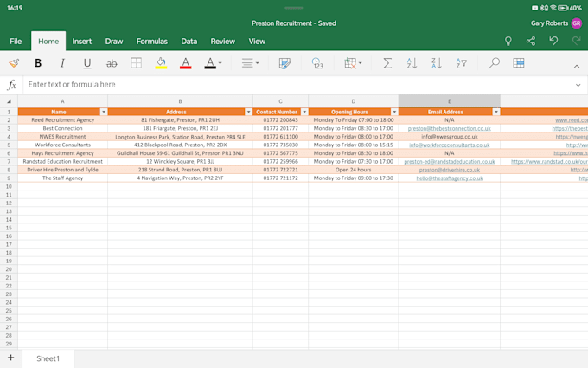
Task: Open the Find magnifier tool
Action: pyautogui.click(x=494, y=63)
